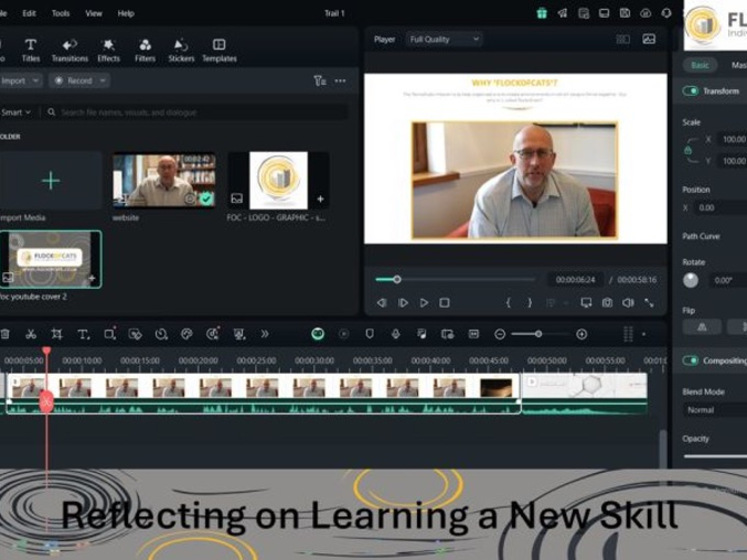Switch to the Stickers tab

point(181,51)
